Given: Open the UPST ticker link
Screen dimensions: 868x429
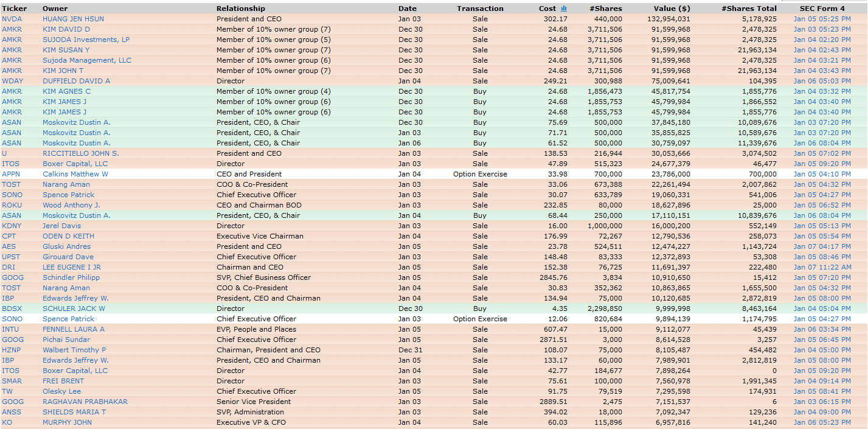Looking at the screenshot, I should click(11, 257).
